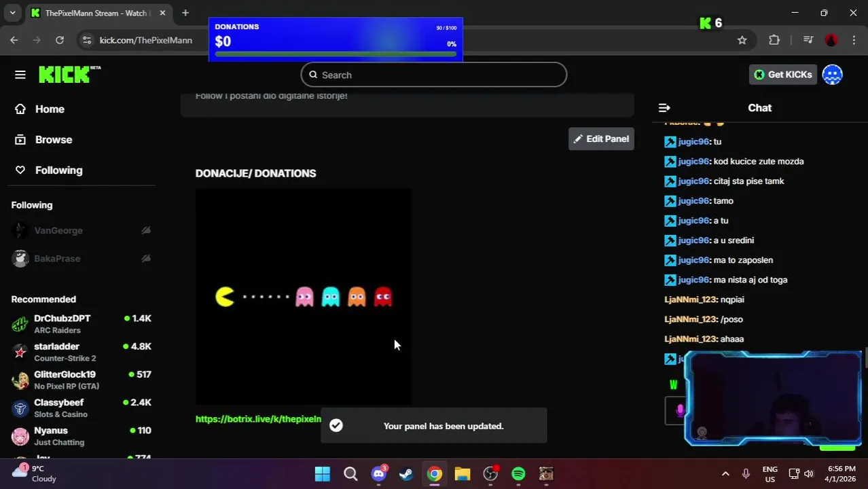
Task: Open Chrome profile avatar
Action: click(x=831, y=40)
